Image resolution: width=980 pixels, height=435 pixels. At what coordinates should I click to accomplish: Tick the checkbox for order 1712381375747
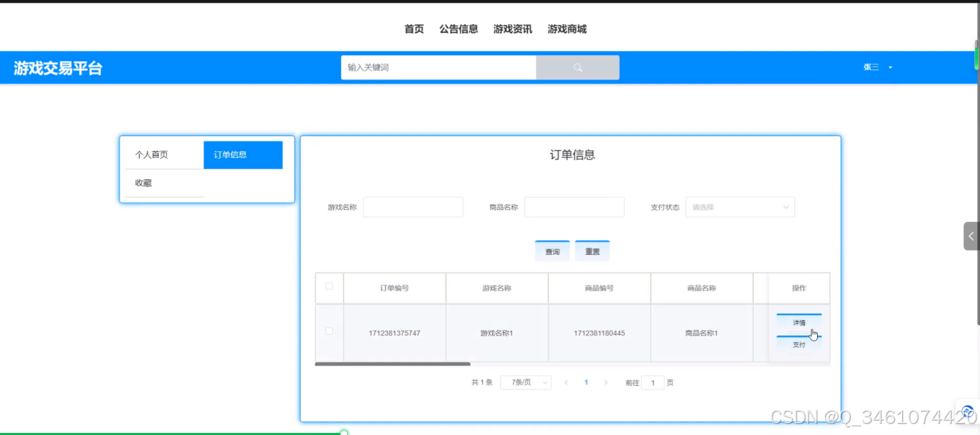(x=329, y=331)
